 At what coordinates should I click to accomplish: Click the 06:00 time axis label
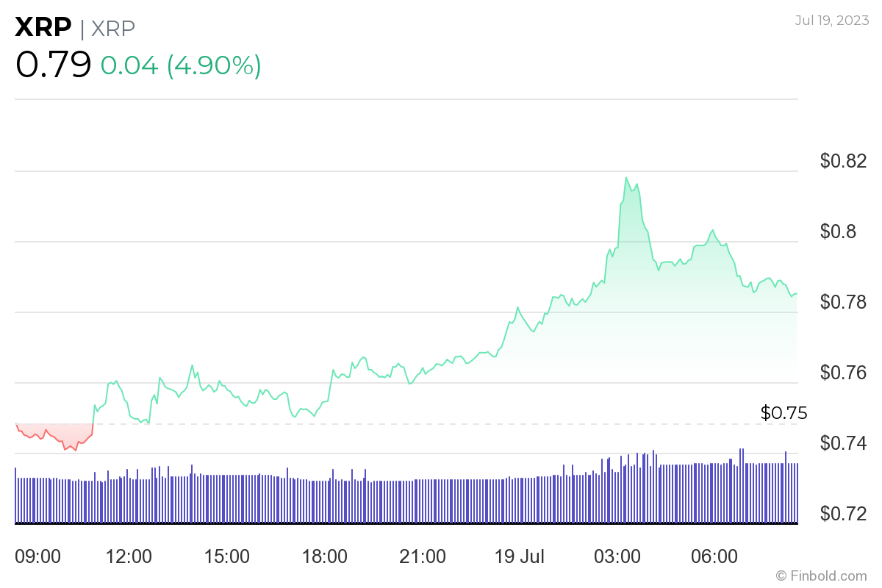tap(716, 556)
